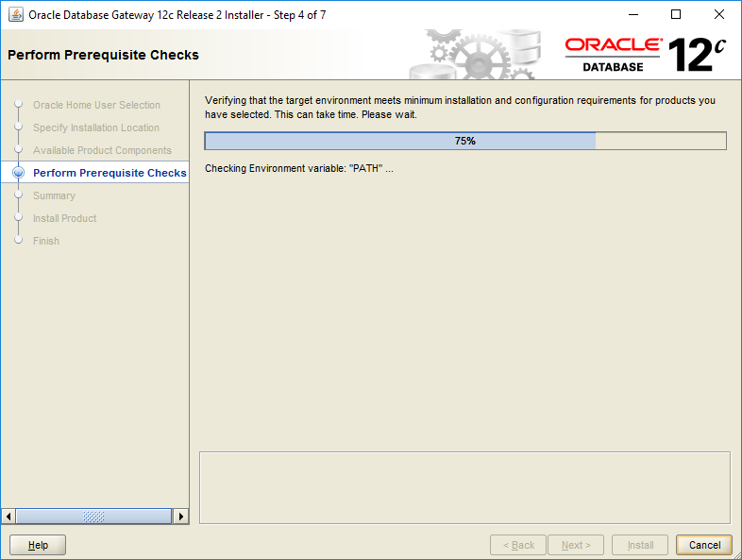Click the sidebar horizontal scrollbar thumb
This screenshot has height=560, width=742.
coord(93,516)
